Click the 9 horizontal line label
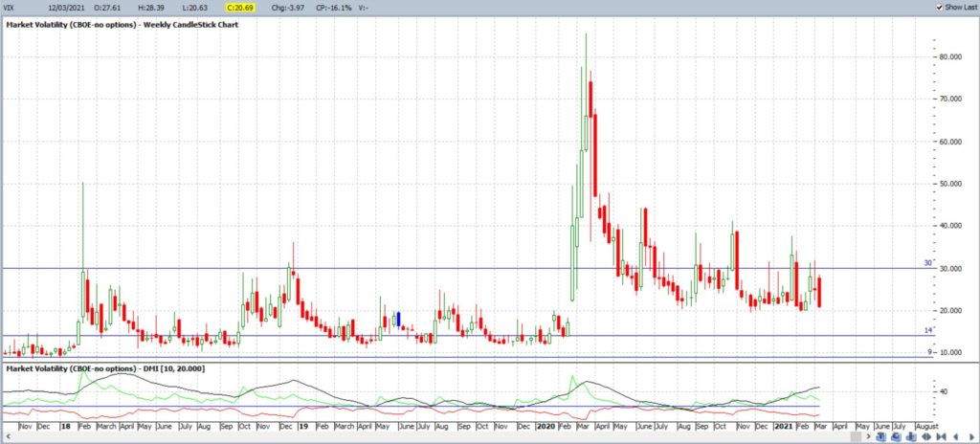Image resolution: width=980 pixels, height=444 pixels. tap(929, 352)
